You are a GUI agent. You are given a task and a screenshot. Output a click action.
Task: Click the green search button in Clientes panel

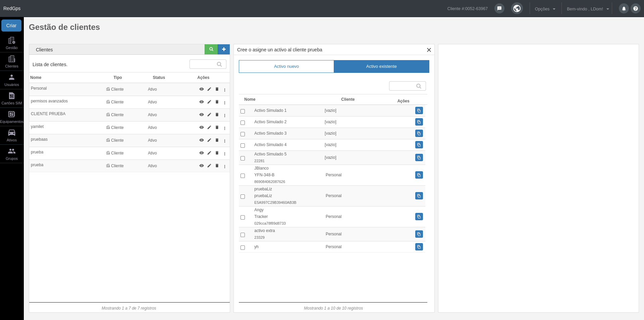[211, 49]
